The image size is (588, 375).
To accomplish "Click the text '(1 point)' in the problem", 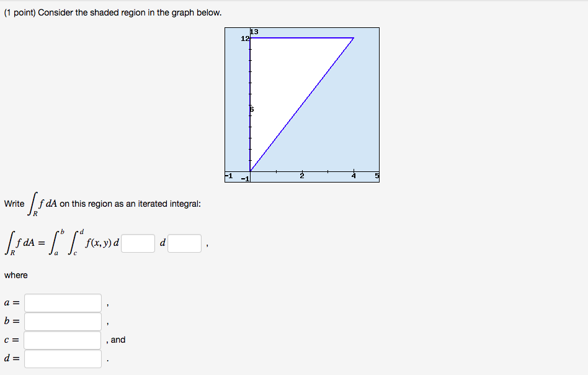I will (19, 12).
